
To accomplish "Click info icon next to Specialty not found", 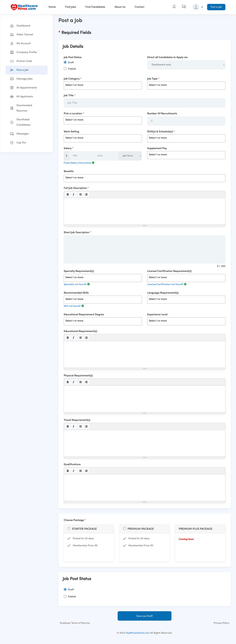I will (x=88, y=284).
